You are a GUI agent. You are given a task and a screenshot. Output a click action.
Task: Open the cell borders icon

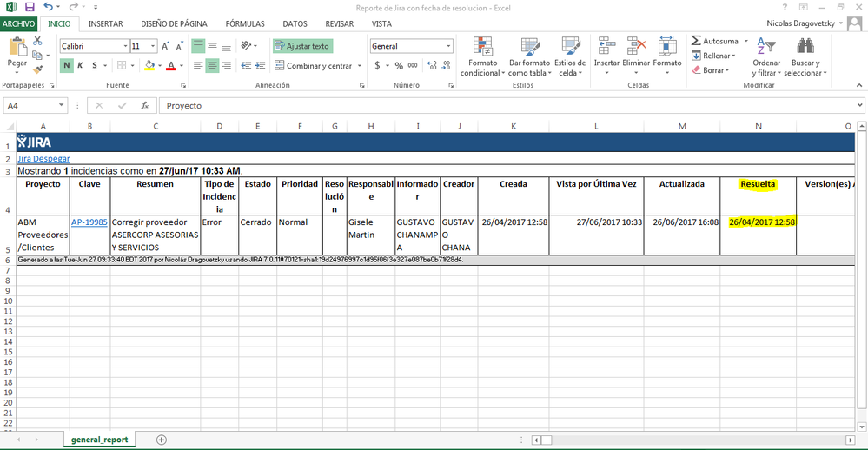pos(122,65)
